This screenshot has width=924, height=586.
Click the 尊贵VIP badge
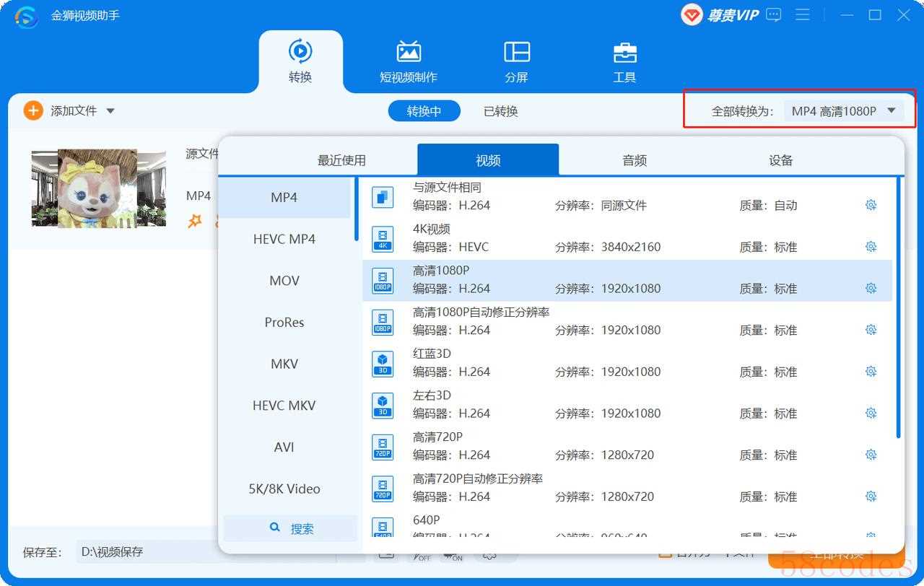720,15
